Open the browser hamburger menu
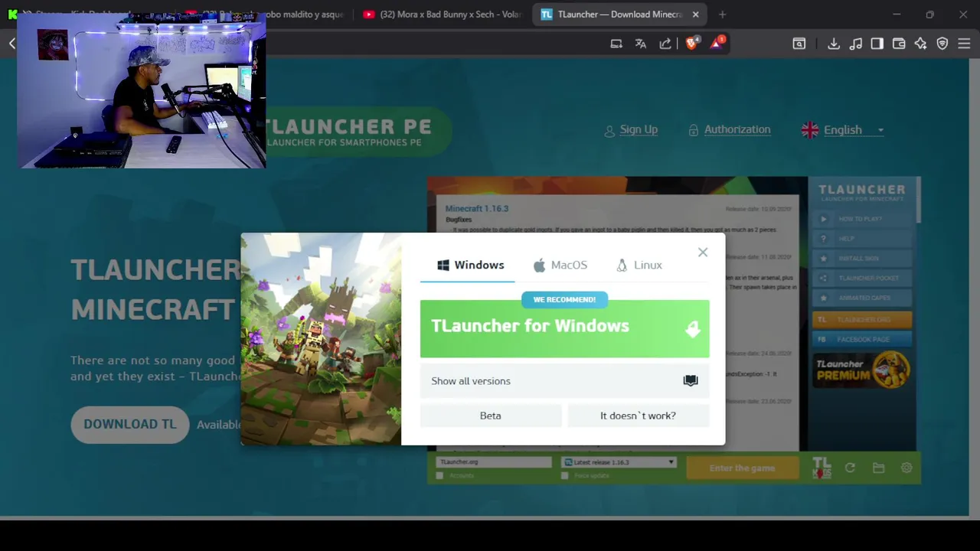This screenshot has width=980, height=551. click(964, 44)
